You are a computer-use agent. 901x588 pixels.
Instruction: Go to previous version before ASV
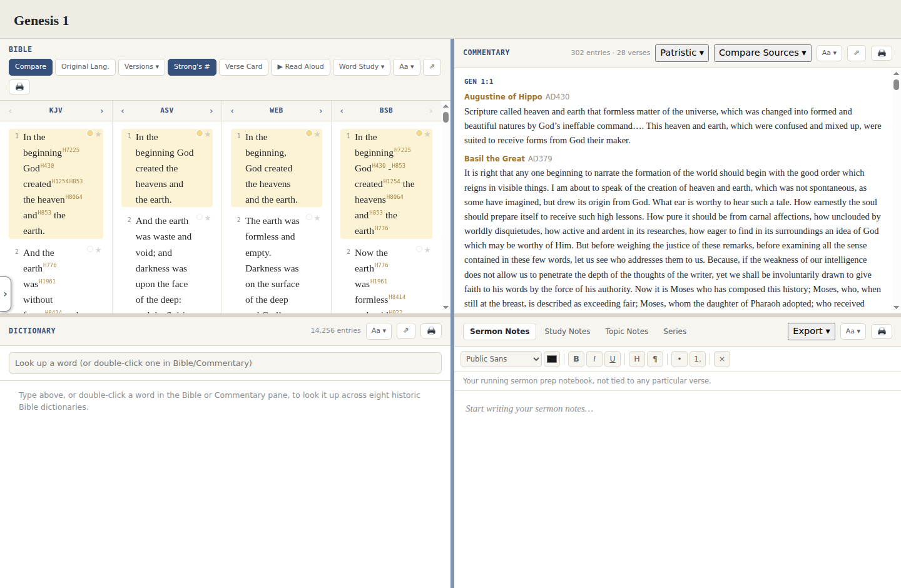[123, 111]
